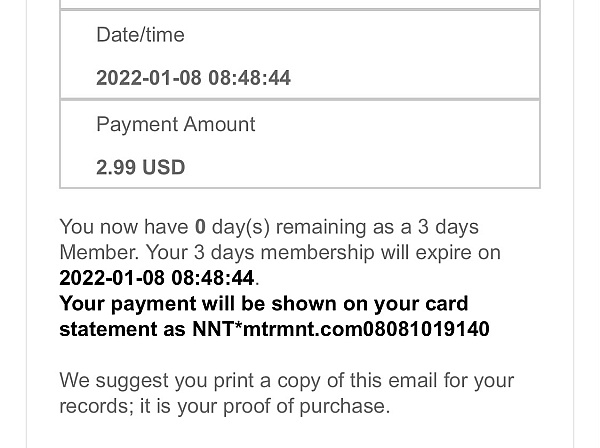Image resolution: width=600 pixels, height=448 pixels.
Task: Click the 'You now have' sentence start
Action: click(x=124, y=226)
